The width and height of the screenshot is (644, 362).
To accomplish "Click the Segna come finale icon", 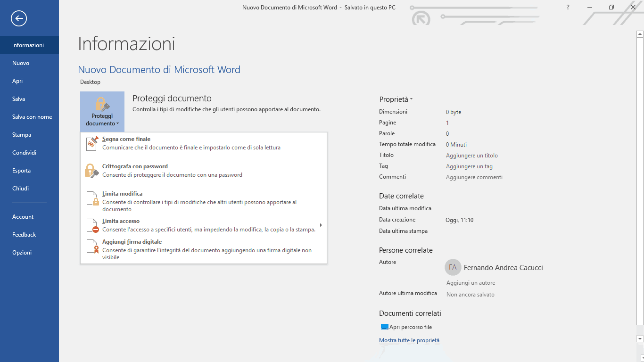I will pos(93,143).
